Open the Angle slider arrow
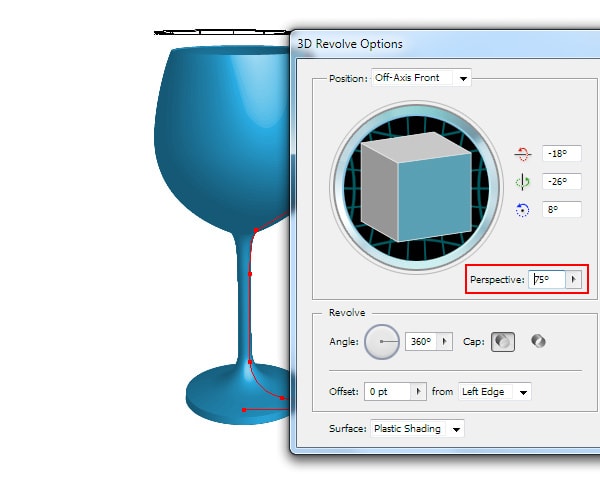600x486 pixels. [x=444, y=341]
